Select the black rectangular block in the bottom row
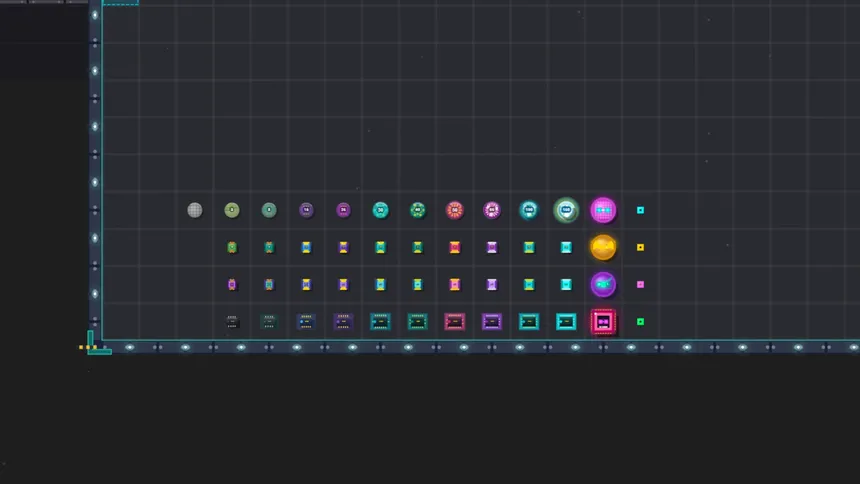The height and width of the screenshot is (484, 860). (x=232, y=321)
